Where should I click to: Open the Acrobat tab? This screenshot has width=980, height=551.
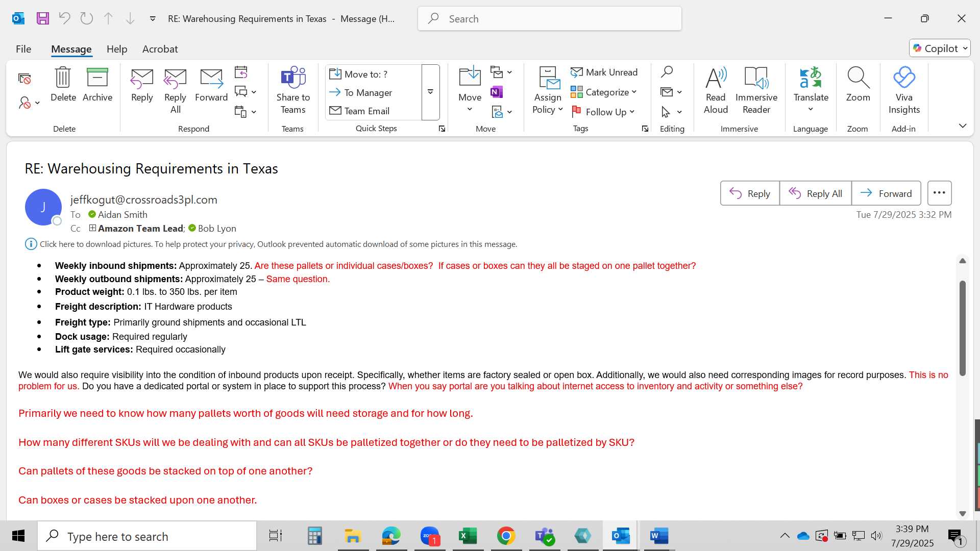click(x=160, y=49)
